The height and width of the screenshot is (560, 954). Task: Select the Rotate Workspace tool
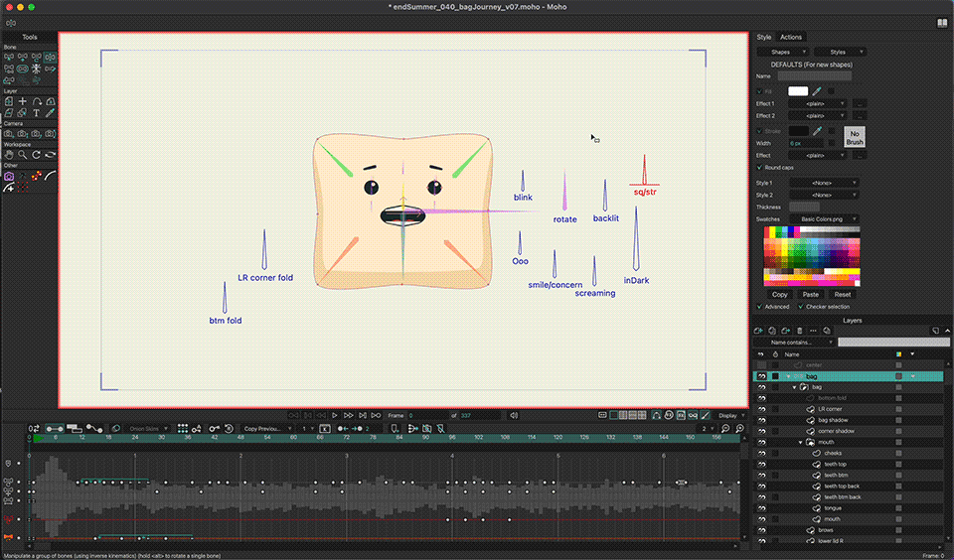36,155
